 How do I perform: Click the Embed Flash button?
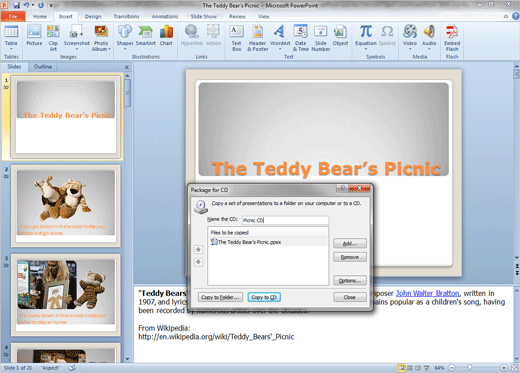452,38
